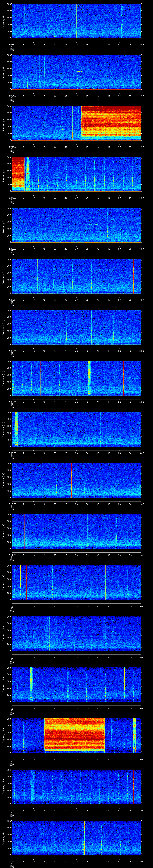Click the red line at 17s in 3:13:00 spectrogram
Image resolution: width=153 pixels, height=868 pixels.
(49, 633)
